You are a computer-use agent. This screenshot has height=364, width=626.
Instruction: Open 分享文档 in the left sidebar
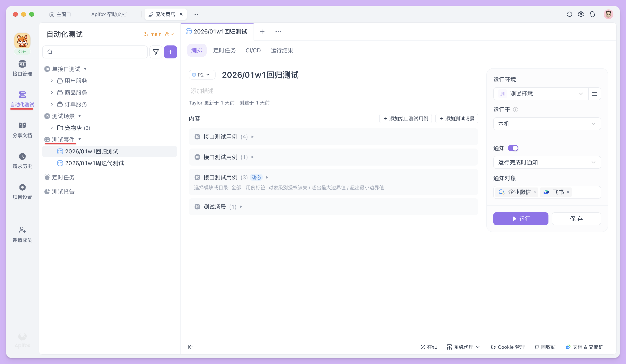tap(22, 130)
